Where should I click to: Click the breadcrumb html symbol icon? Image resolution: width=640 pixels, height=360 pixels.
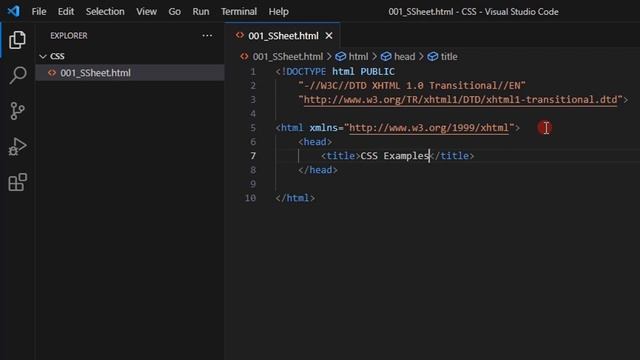click(340, 56)
